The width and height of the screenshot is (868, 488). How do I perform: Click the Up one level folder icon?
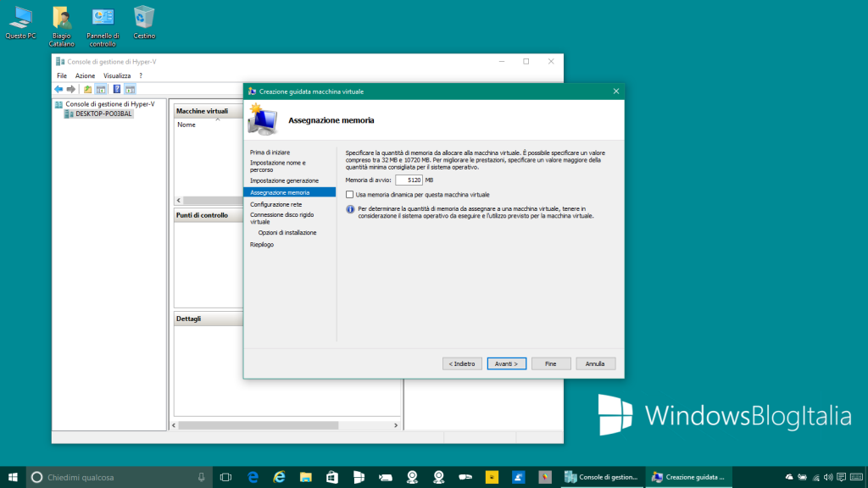tap(87, 89)
